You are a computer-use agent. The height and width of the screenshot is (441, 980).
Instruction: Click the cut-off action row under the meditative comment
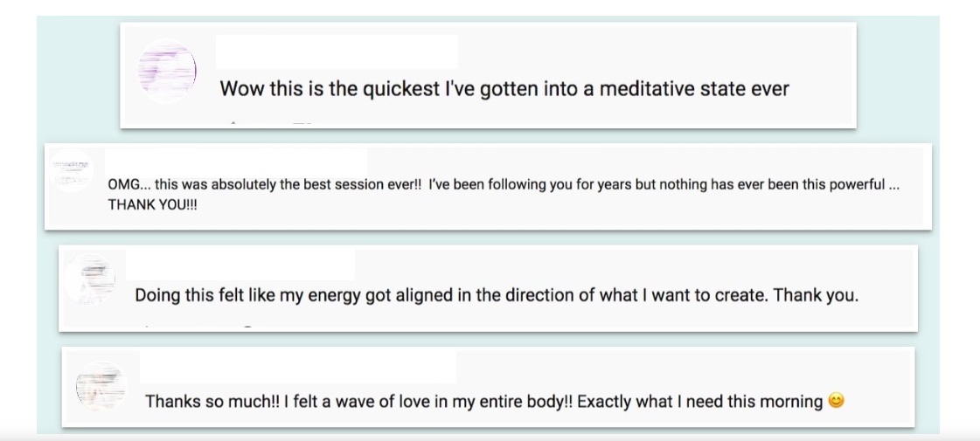pos(272,124)
